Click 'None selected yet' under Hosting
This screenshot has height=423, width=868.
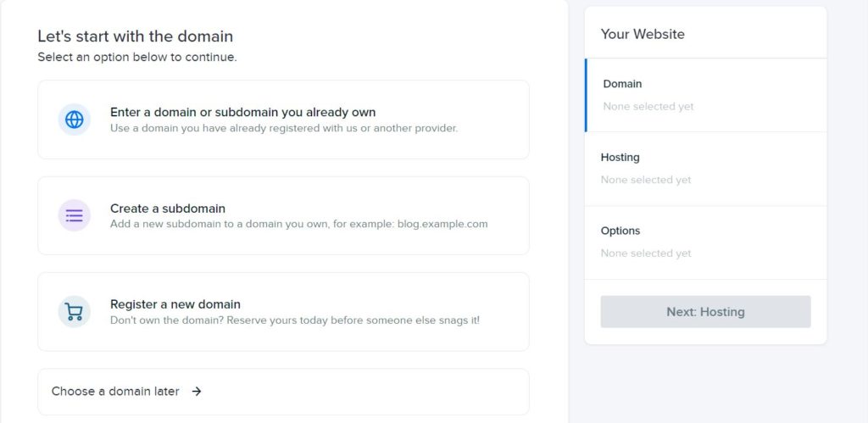point(646,180)
